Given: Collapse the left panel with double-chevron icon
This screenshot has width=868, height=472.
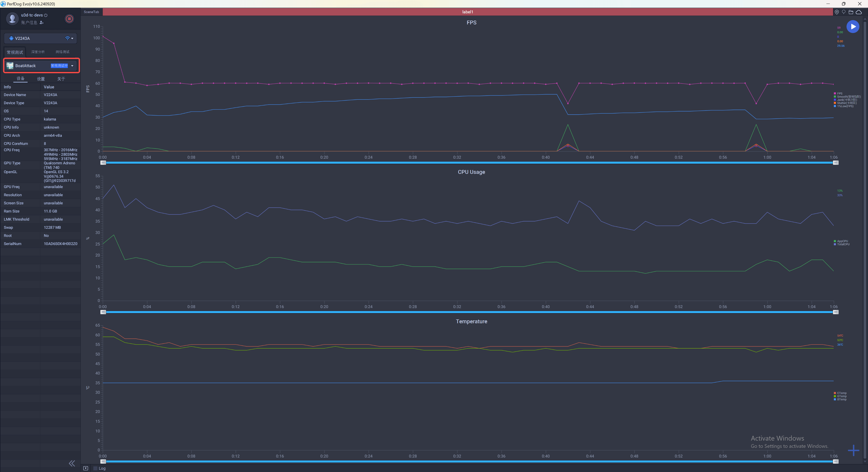Looking at the screenshot, I should coord(72,463).
